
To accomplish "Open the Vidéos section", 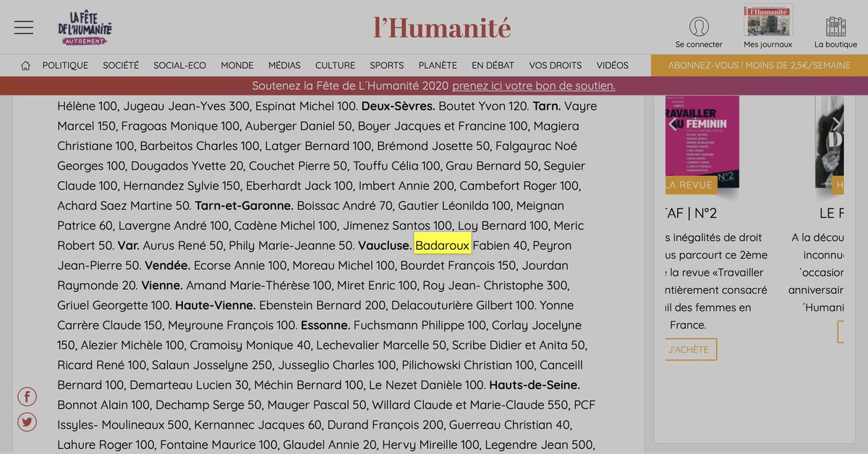I will [x=613, y=65].
